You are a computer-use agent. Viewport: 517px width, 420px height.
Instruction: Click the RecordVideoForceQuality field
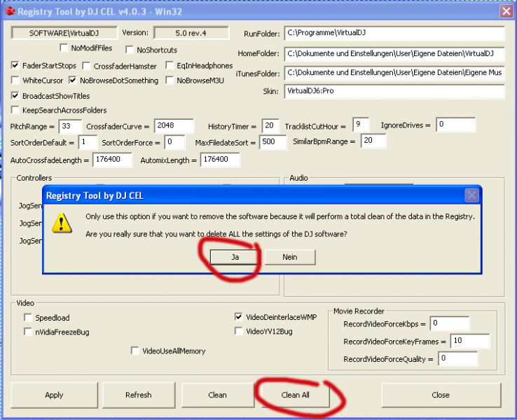pyautogui.click(x=457, y=358)
